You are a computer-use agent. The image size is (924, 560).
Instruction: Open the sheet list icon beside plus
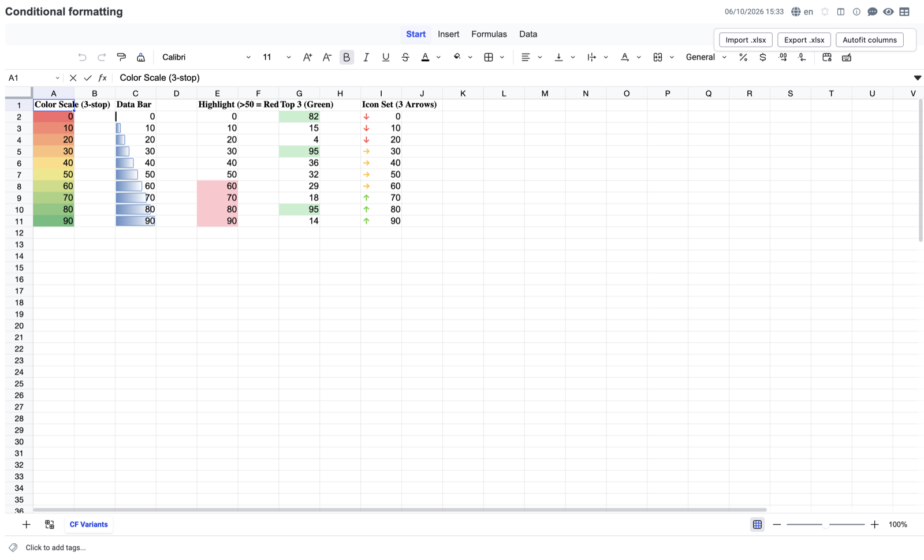(50, 524)
